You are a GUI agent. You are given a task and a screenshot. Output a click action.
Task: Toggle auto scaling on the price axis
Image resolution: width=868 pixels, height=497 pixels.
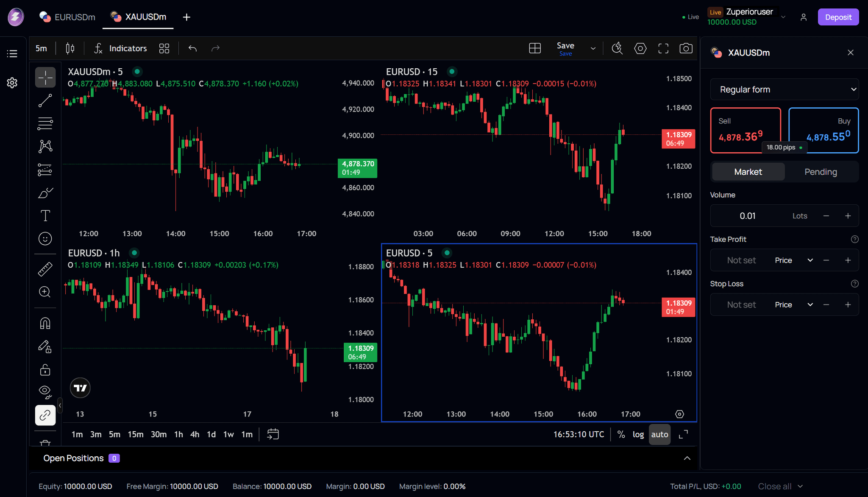coord(659,434)
